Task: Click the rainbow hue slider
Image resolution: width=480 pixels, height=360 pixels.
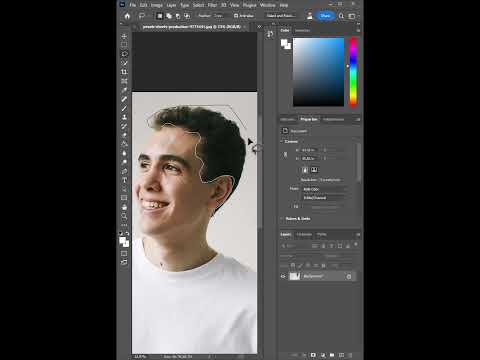Action: click(x=353, y=72)
